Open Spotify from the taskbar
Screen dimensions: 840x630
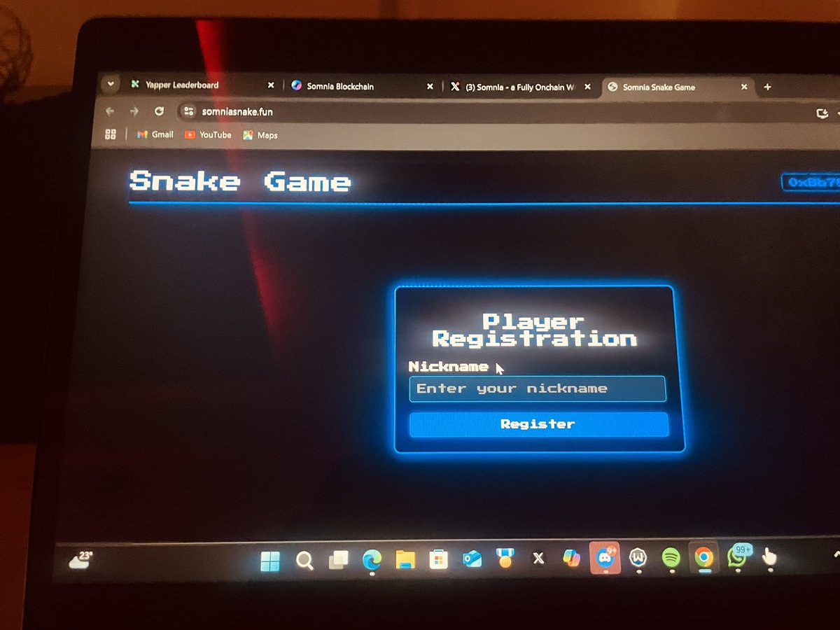coord(671,557)
